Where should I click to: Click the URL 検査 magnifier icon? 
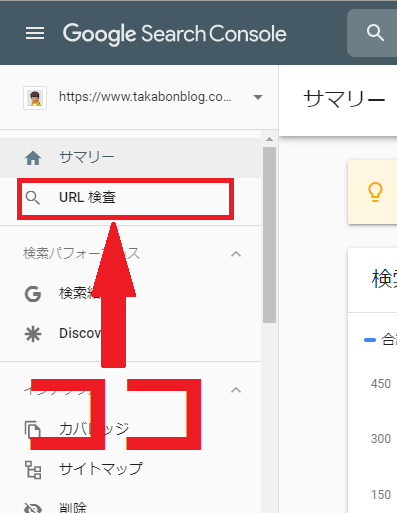pyautogui.click(x=33, y=198)
